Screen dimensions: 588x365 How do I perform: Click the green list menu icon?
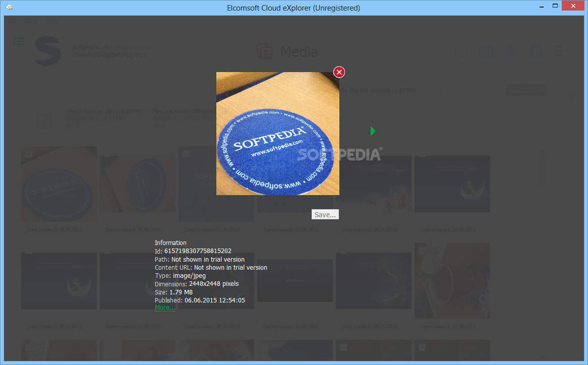(19, 41)
